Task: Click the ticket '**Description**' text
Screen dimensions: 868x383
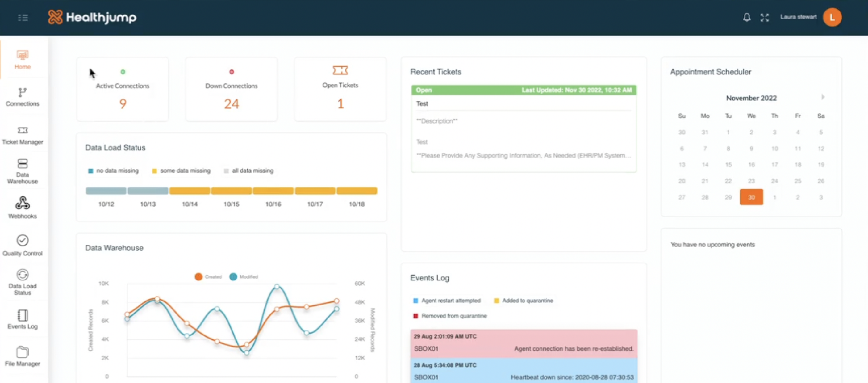Action: tap(437, 121)
